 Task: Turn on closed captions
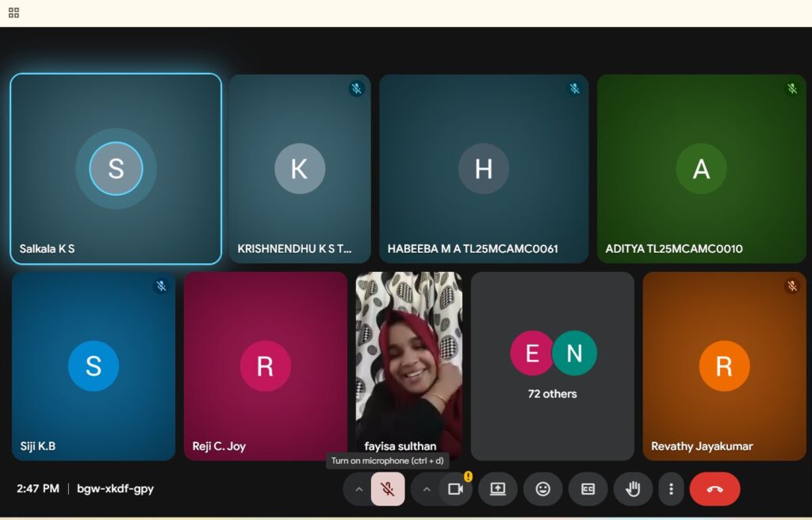tap(588, 489)
